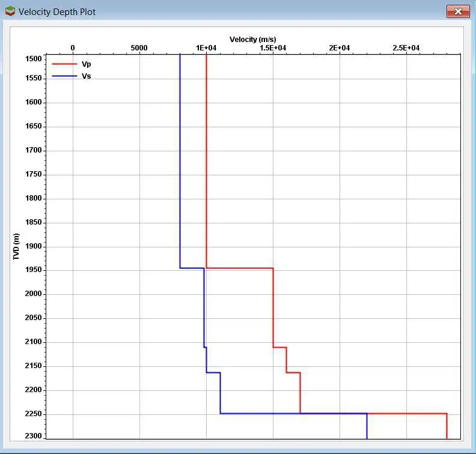Click the 1800 depth axis label

click(x=34, y=198)
